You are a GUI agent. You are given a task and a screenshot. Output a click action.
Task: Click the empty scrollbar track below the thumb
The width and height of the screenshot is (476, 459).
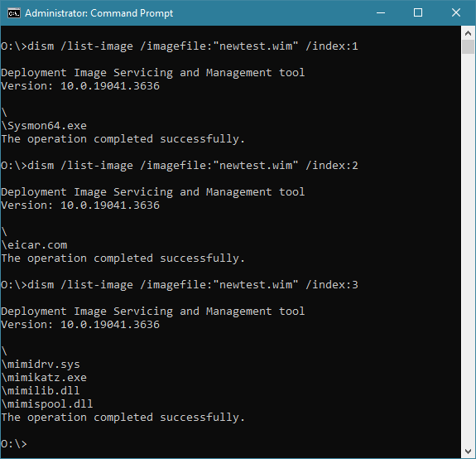(468, 249)
